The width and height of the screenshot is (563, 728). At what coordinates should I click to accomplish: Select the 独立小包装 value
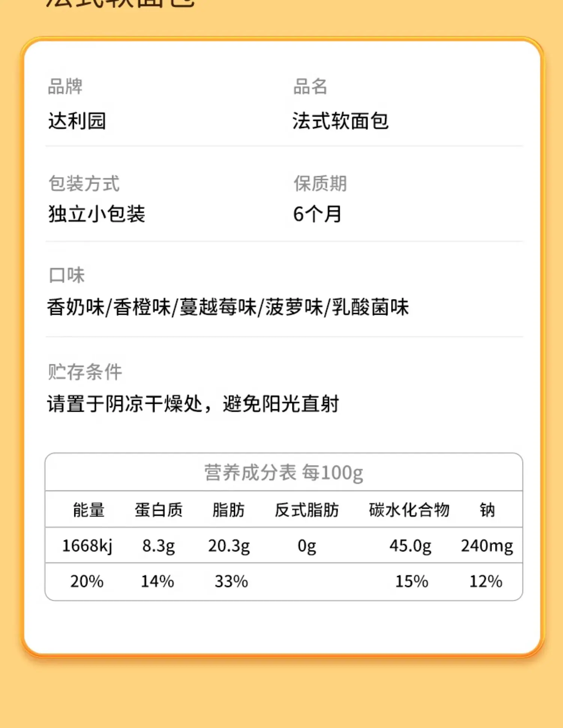coord(96,214)
